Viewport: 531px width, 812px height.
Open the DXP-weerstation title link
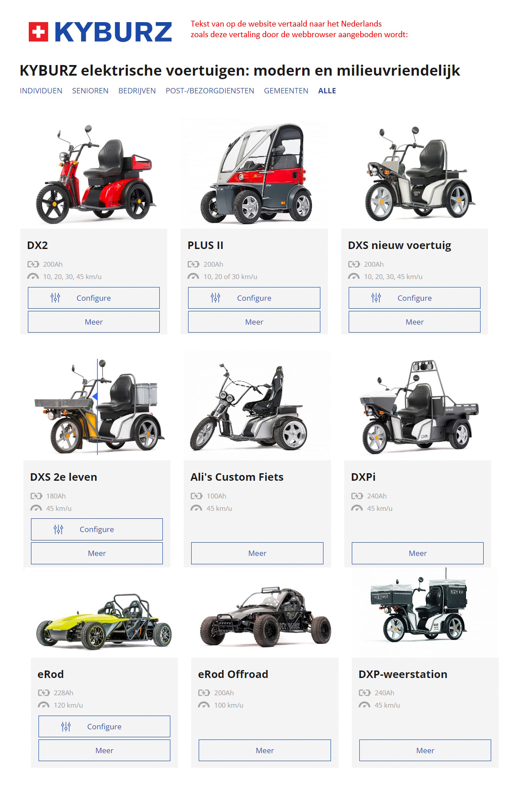(403, 674)
